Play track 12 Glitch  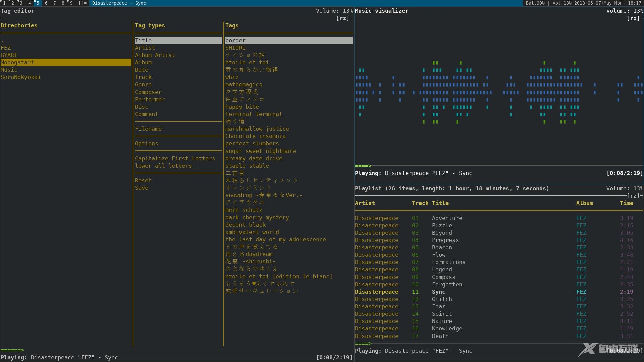(x=499, y=299)
